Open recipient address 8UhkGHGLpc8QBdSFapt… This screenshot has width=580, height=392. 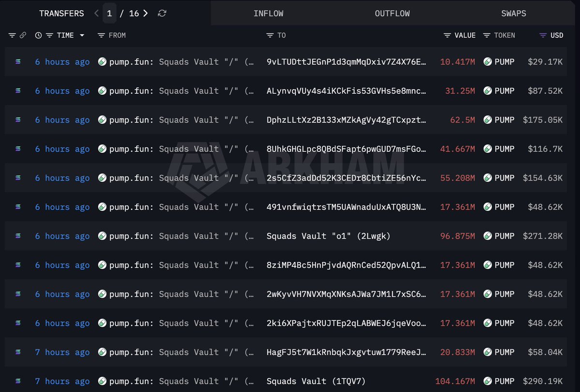coord(347,149)
